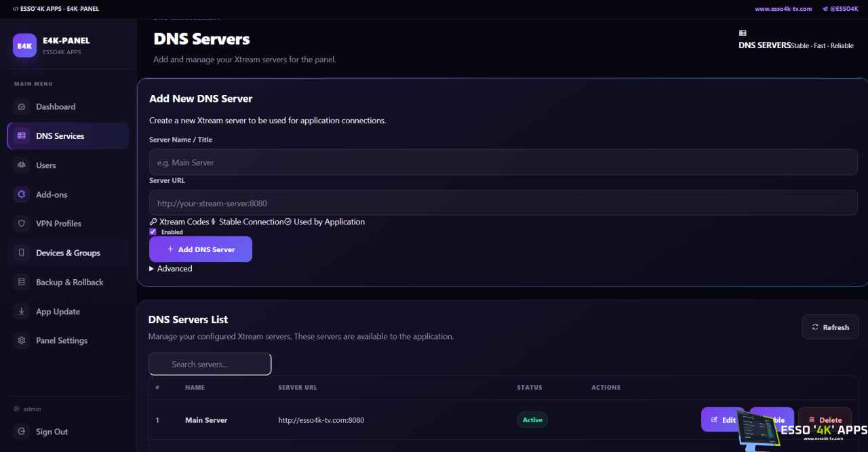Toggle the Enabled checkbox
The height and width of the screenshot is (452, 868).
point(153,232)
